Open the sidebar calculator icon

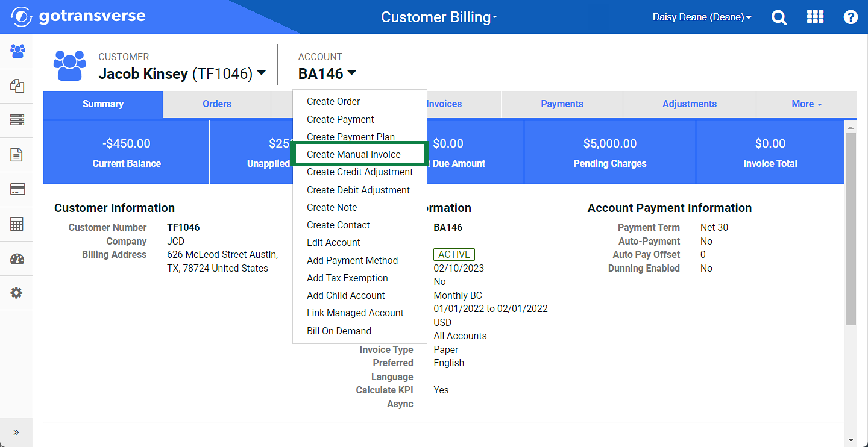pyautogui.click(x=17, y=224)
